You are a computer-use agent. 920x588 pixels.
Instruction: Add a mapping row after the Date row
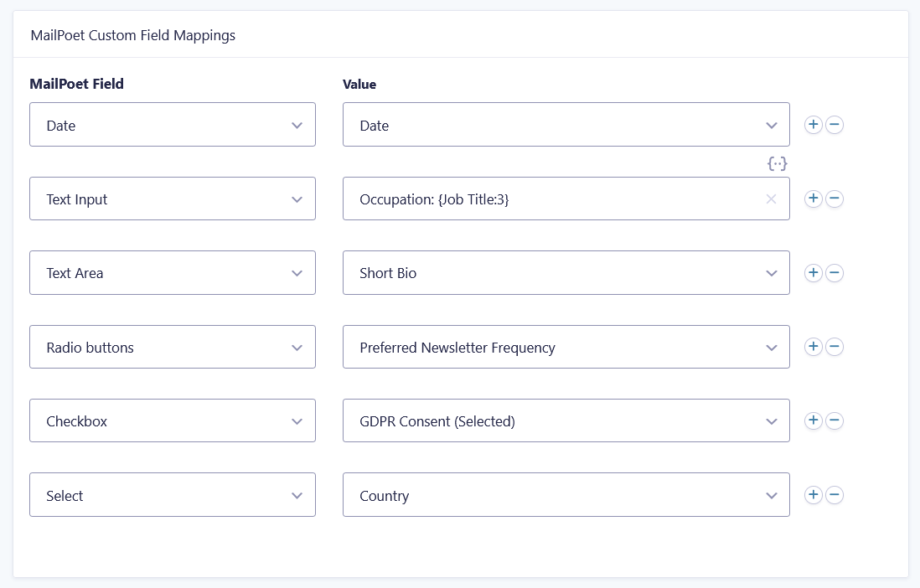(814, 125)
